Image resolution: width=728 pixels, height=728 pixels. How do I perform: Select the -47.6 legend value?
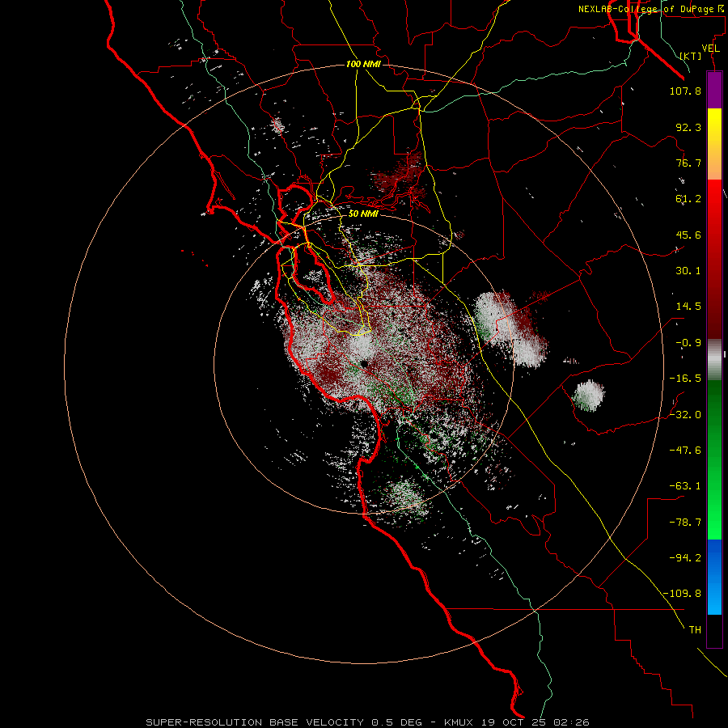click(685, 451)
